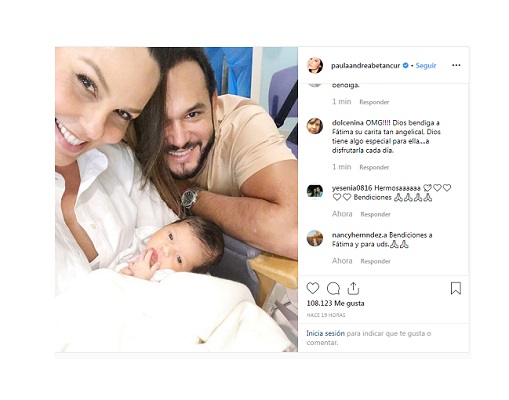Open dolcenina's avatar

315,126
